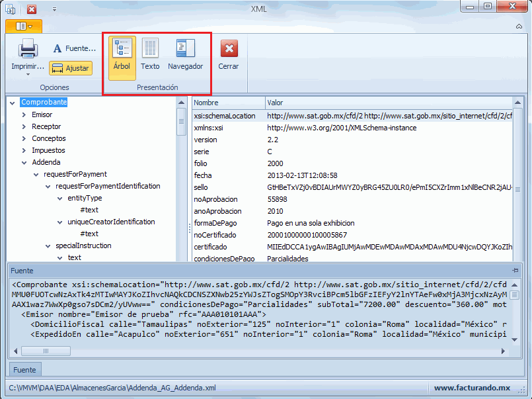Click the Imprimir printer icon

point(28,49)
